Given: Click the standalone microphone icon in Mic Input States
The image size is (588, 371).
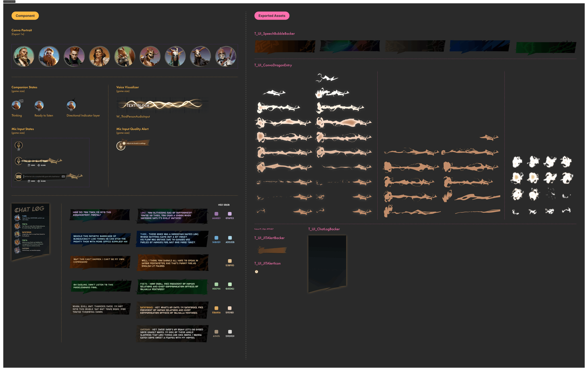Looking at the screenshot, I should tap(18, 145).
